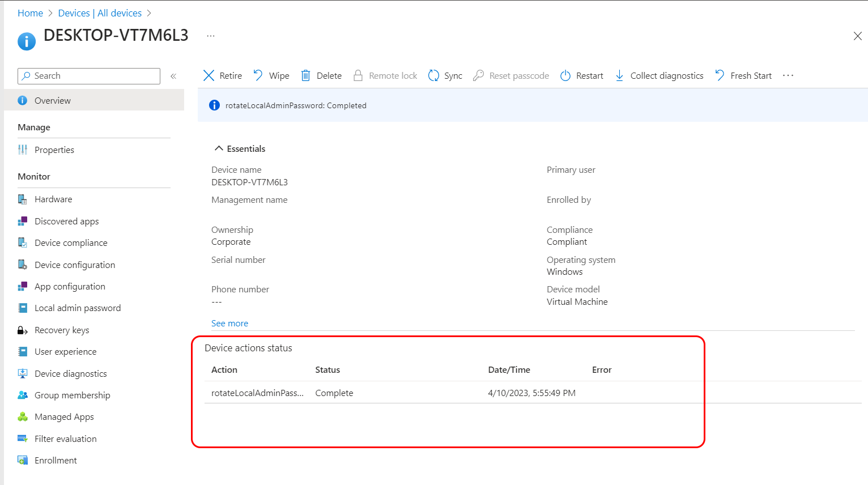
Task: Click the Sync circular arrows icon
Action: coord(433,75)
